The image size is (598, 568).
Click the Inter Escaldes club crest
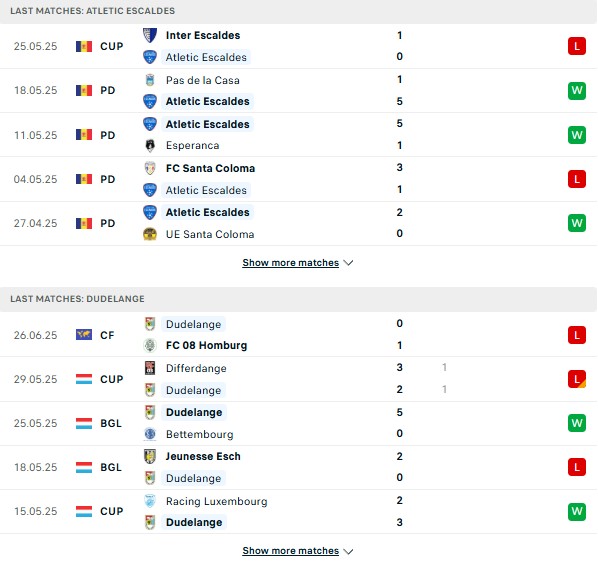point(150,35)
